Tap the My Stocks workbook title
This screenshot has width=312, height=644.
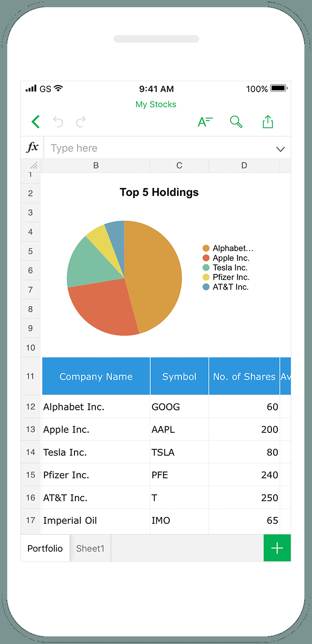[x=156, y=104]
